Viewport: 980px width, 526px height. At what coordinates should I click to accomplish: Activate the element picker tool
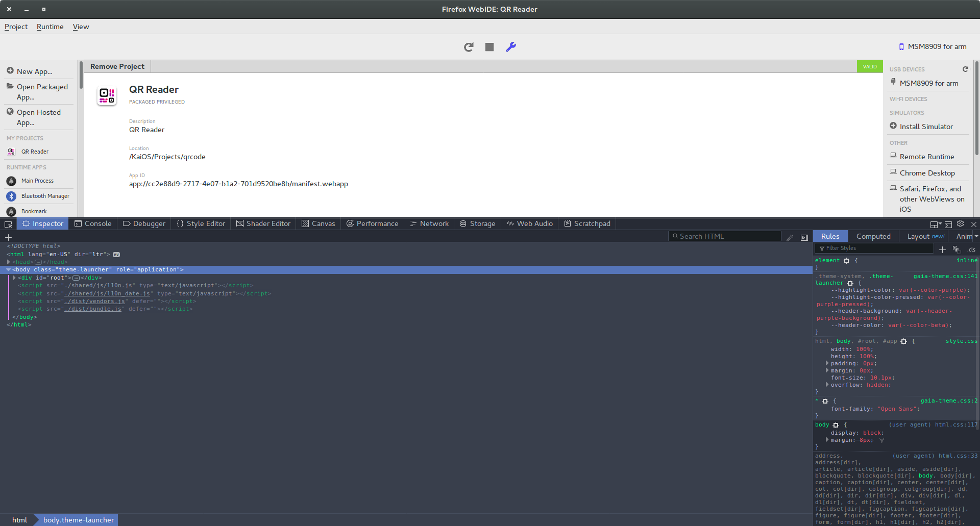coord(8,224)
